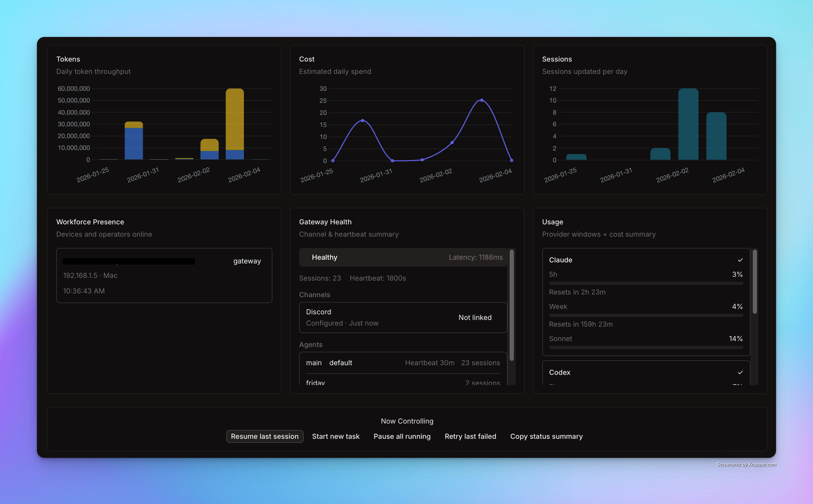Click the tallest bar in Tokens chart
Image resolution: width=813 pixels, height=504 pixels.
(x=235, y=123)
